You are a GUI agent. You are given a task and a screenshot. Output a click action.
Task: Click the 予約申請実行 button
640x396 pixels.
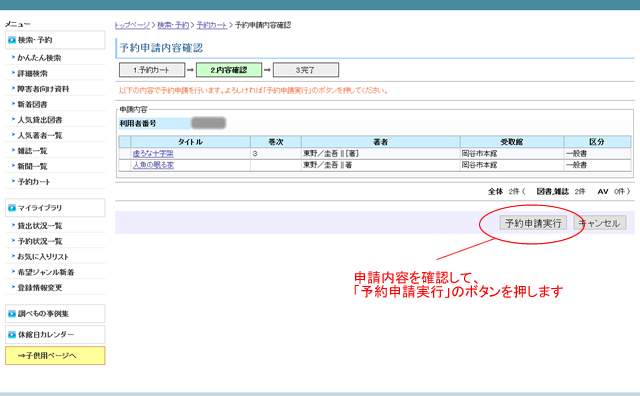tap(533, 223)
